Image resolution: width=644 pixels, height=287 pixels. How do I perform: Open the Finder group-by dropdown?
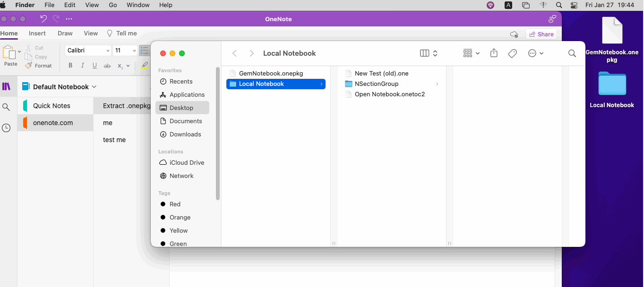coord(471,53)
